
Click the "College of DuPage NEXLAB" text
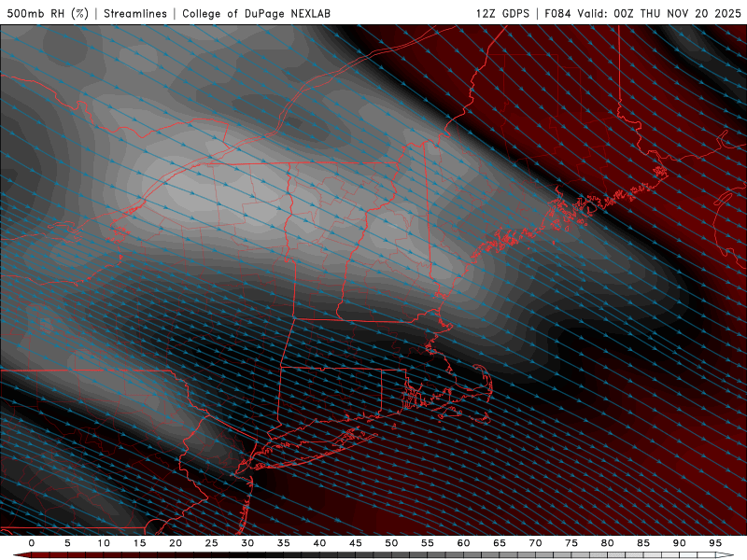(256, 13)
